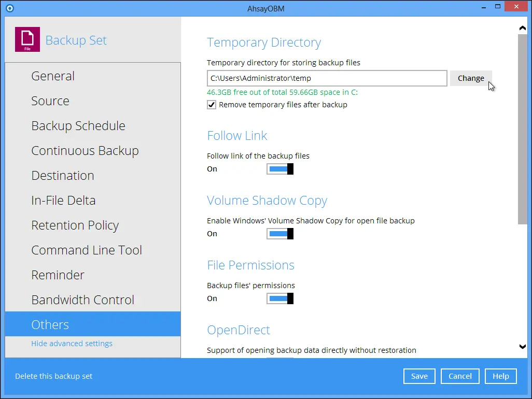Image resolution: width=532 pixels, height=399 pixels.
Task: Click Delete this backup set
Action: [x=53, y=376]
